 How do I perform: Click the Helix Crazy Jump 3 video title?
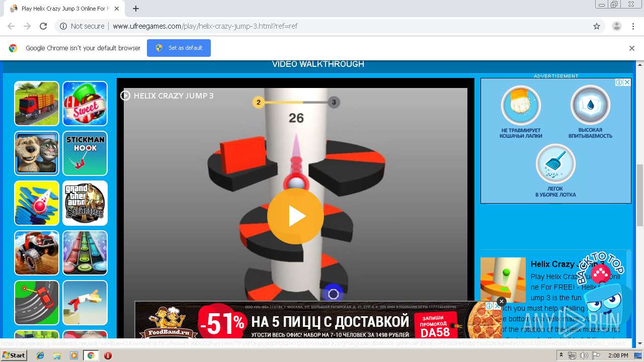coord(174,96)
